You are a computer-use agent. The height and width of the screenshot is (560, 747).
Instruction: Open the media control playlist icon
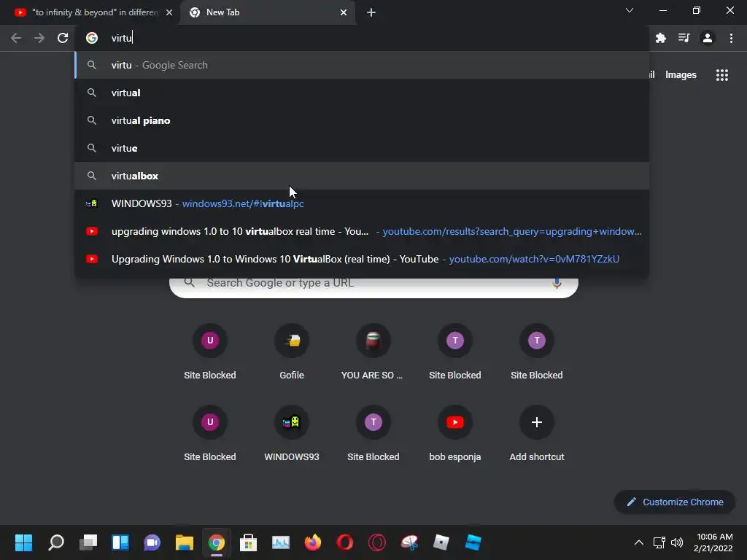point(684,38)
